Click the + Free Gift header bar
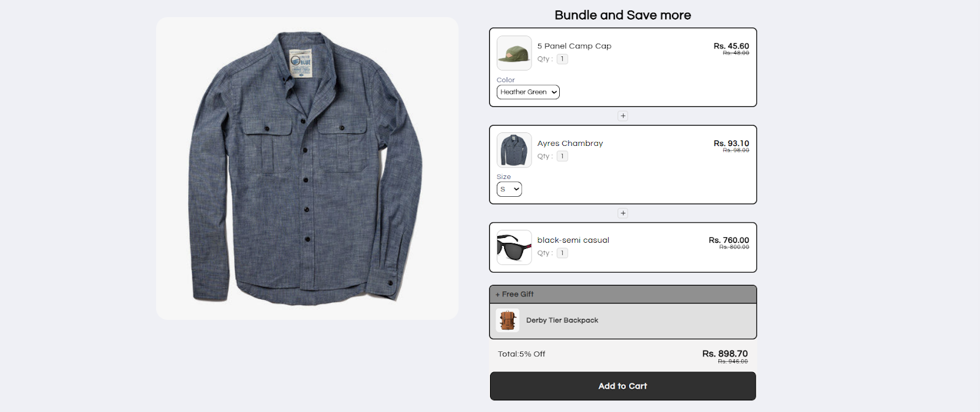The image size is (980, 412). tap(622, 294)
